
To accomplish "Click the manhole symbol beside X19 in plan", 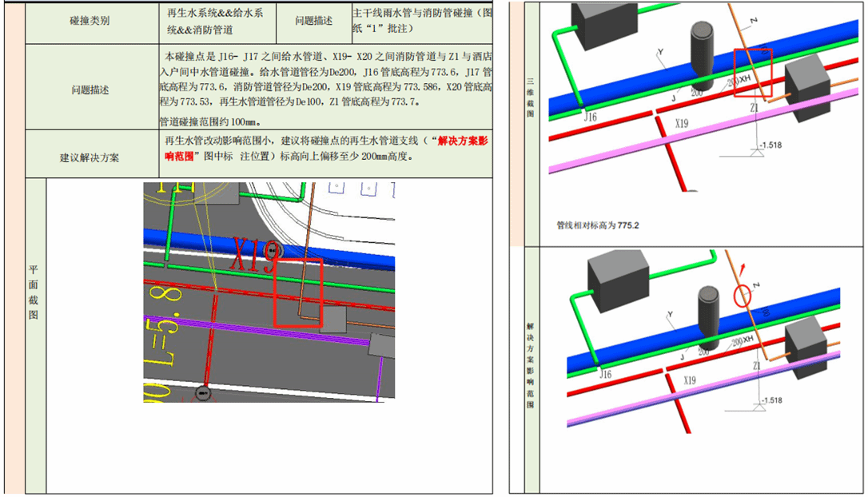I will point(275,251).
